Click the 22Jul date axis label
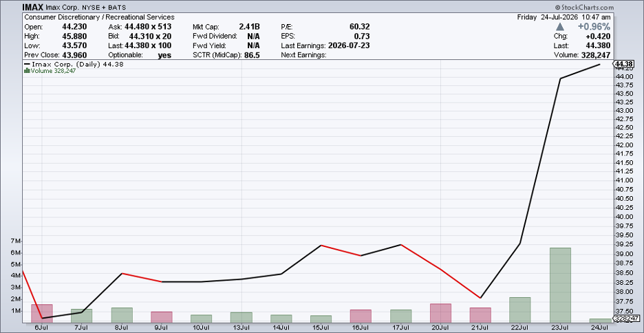Screen dimensions: 644x333 point(520,327)
